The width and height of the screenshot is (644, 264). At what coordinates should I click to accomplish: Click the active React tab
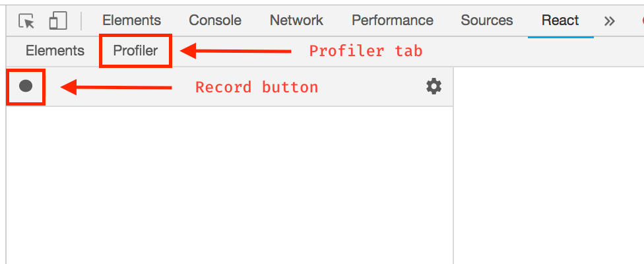point(560,20)
